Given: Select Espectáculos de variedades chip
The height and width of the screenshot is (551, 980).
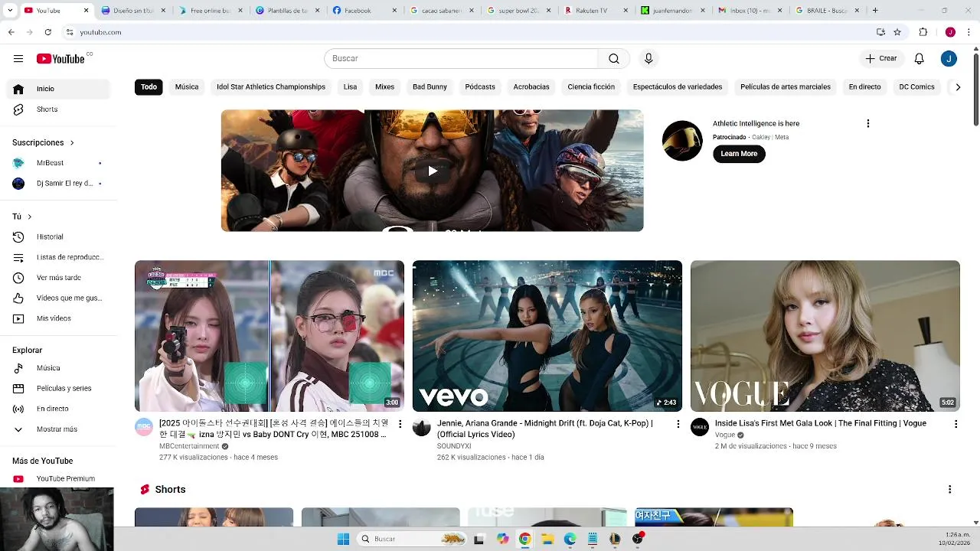Looking at the screenshot, I should 678,87.
